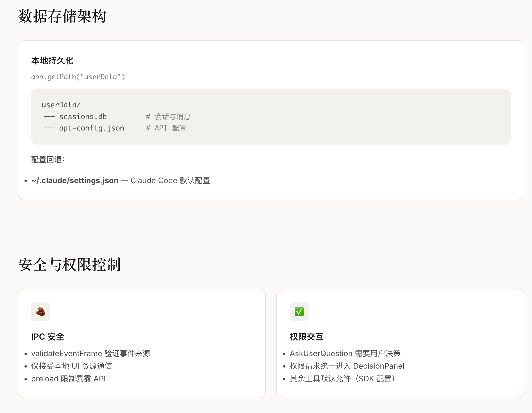Viewport: 532px width, 413px height.
Task: Click the 本地持久化 card title
Action: tap(52, 61)
